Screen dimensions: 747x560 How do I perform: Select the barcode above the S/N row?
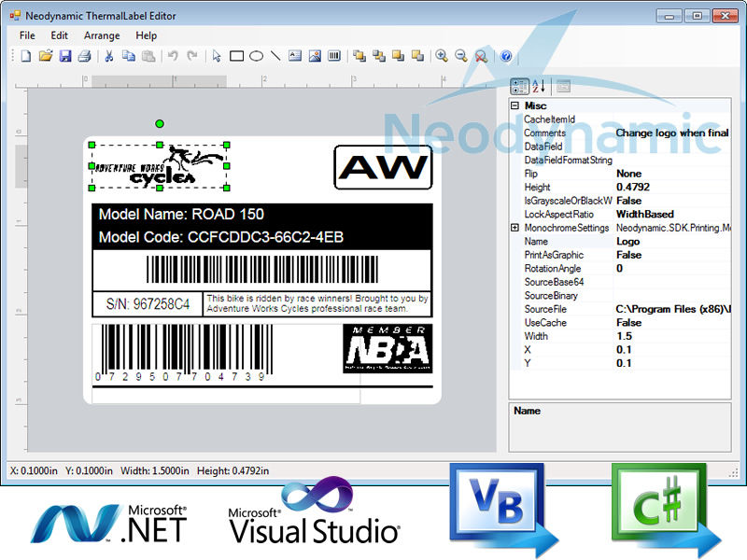(262, 270)
